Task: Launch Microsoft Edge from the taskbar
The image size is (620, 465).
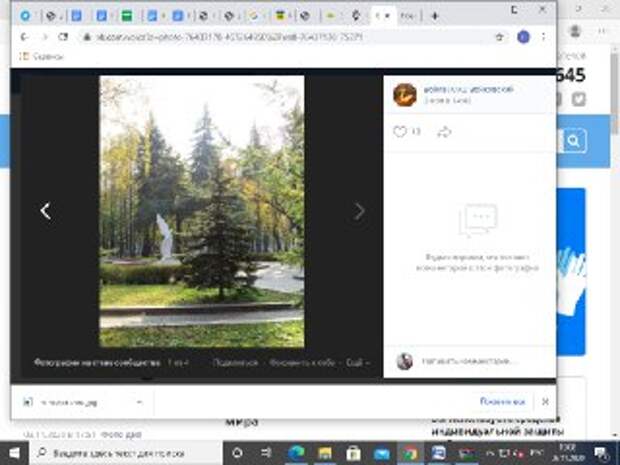Action: pyautogui.click(x=296, y=453)
